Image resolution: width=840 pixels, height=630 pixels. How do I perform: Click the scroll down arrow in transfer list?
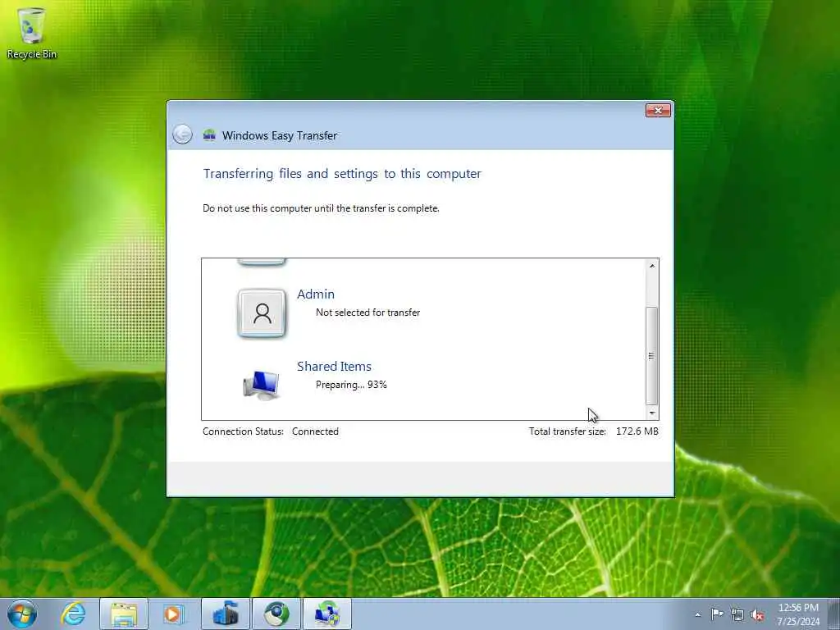pos(652,413)
